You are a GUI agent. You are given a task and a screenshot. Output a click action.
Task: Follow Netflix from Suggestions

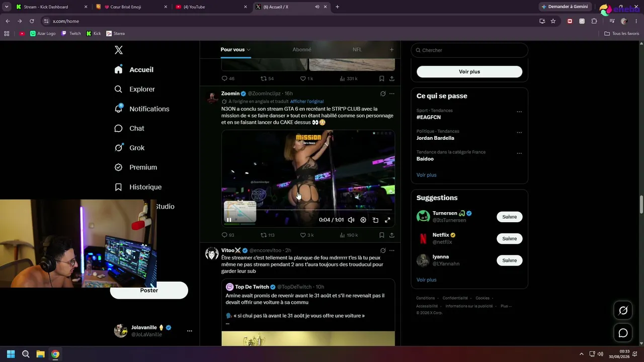509,239
